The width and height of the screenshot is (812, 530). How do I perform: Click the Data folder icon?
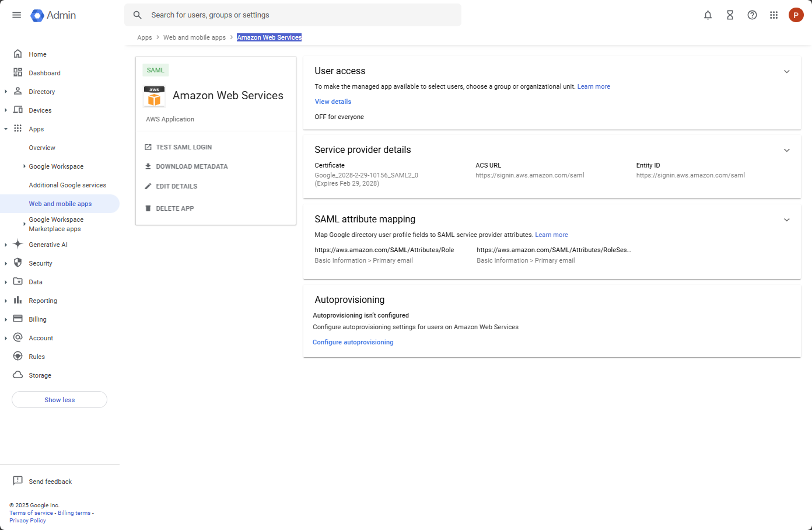18,281
